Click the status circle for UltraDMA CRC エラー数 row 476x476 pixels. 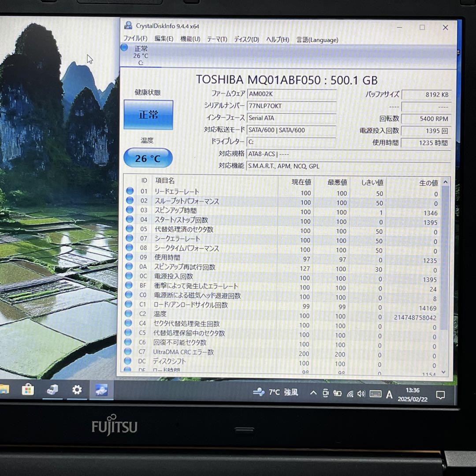point(128,351)
